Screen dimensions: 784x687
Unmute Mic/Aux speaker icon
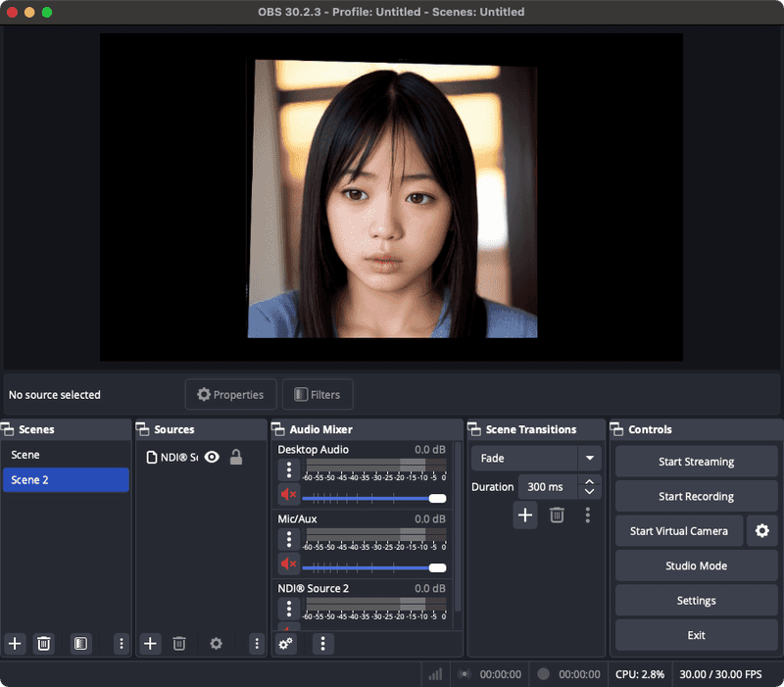288,564
